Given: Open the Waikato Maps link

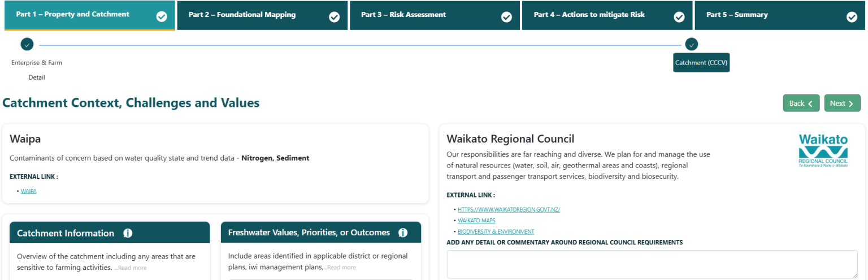Looking at the screenshot, I should tap(476, 221).
